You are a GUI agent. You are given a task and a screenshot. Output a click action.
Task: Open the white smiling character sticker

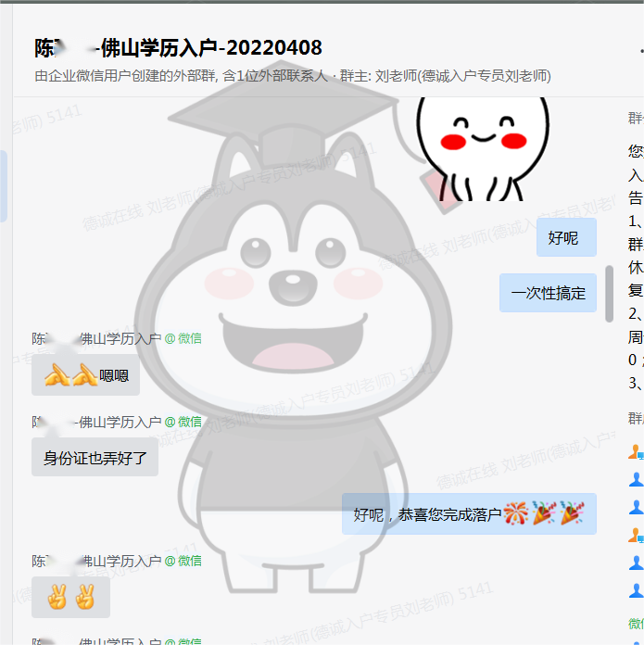483,149
